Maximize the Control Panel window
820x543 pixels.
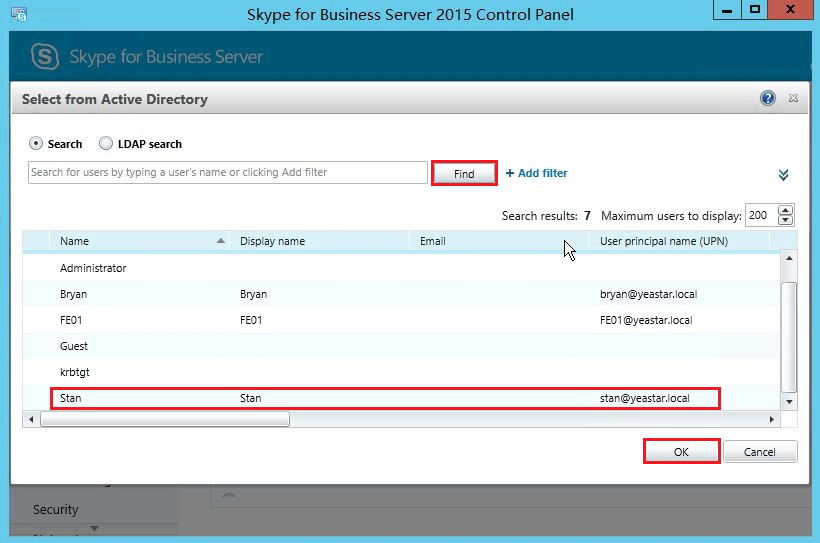click(755, 10)
